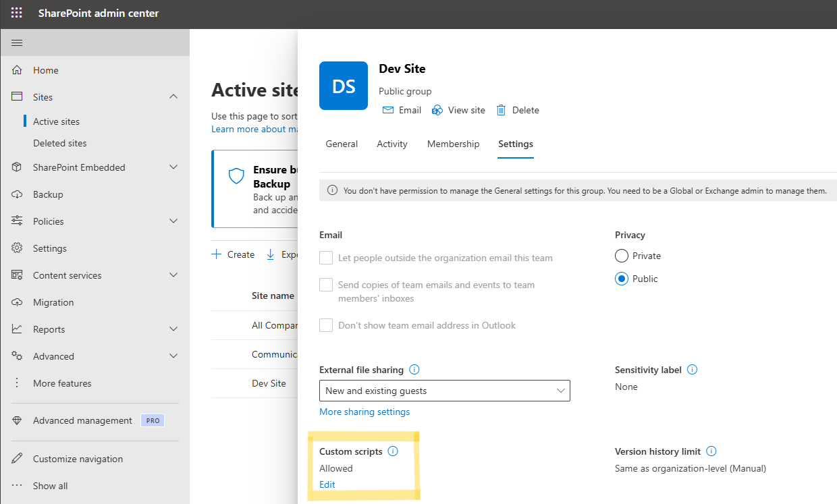837x504 pixels.
Task: Expand the SharePoint Embedded chevron
Action: pyautogui.click(x=173, y=167)
